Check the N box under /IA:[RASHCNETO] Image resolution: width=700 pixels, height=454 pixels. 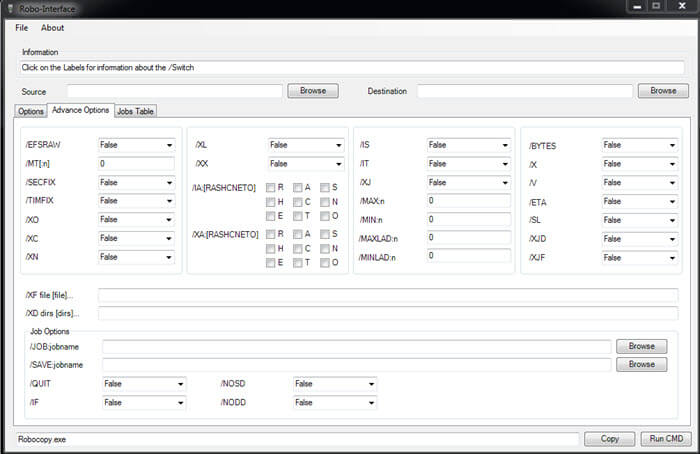[x=325, y=202]
